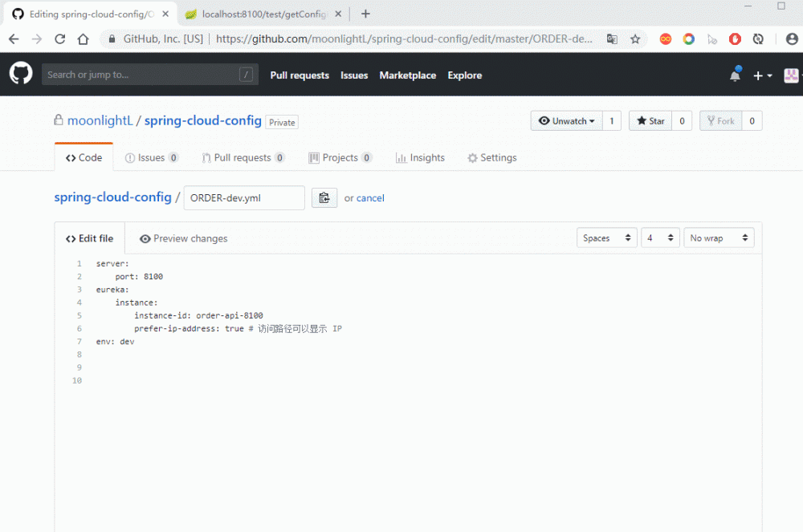Open notifications via the bell icon
The width and height of the screenshot is (803, 532).
click(x=734, y=73)
